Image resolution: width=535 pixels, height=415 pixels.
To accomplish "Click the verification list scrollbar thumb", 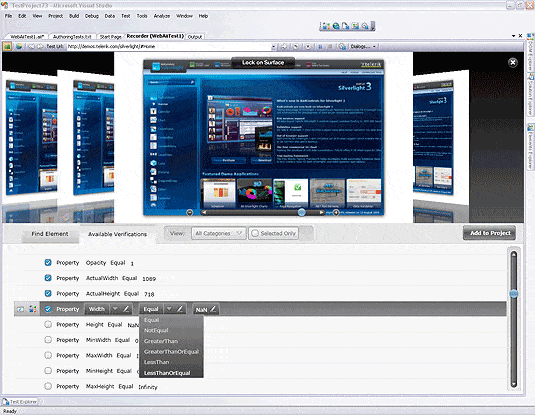I will click(514, 294).
